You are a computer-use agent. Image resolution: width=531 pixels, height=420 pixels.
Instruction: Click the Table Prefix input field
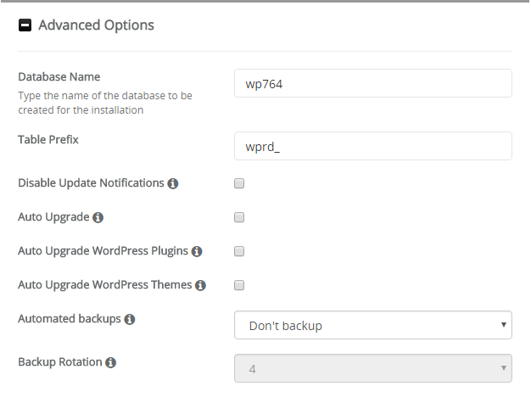373,146
